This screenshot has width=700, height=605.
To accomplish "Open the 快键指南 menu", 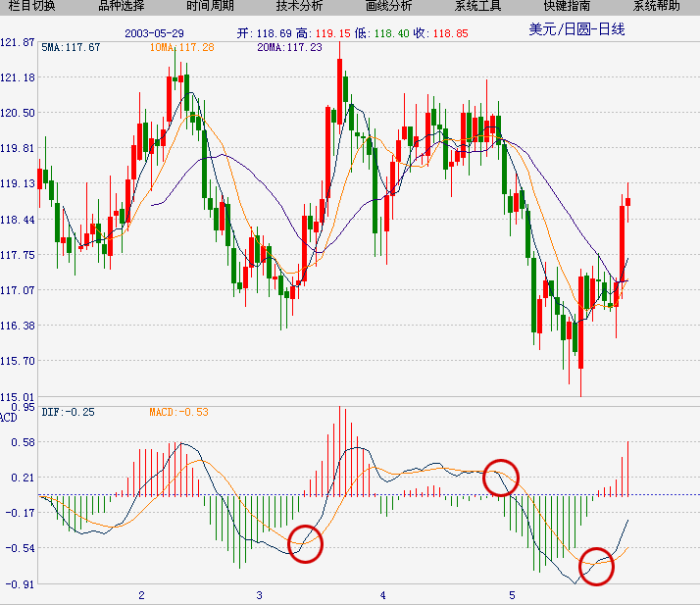I will [568, 6].
